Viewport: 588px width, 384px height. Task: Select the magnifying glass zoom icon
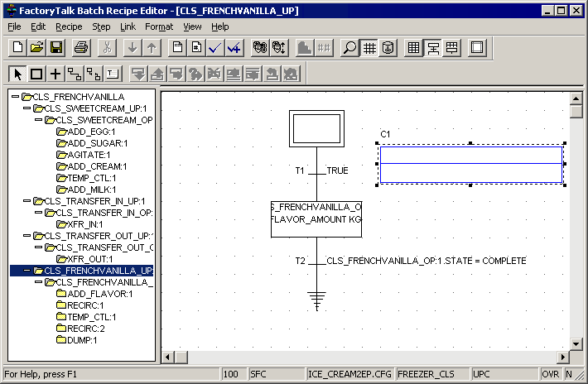(350, 48)
